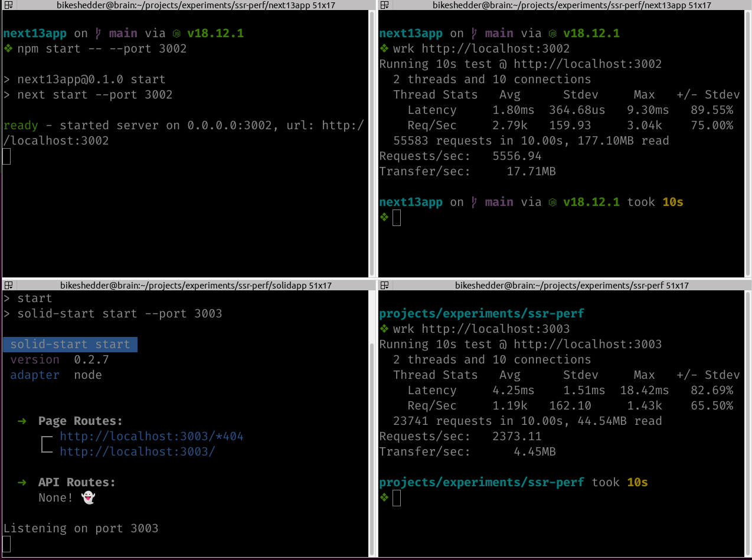Click the highlighted 'solid-start start' banner

[x=70, y=345]
